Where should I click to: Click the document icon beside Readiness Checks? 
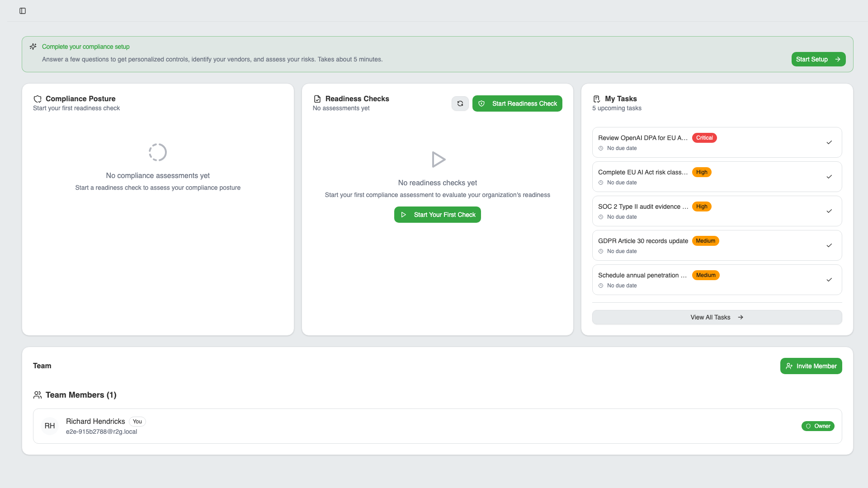[316, 99]
